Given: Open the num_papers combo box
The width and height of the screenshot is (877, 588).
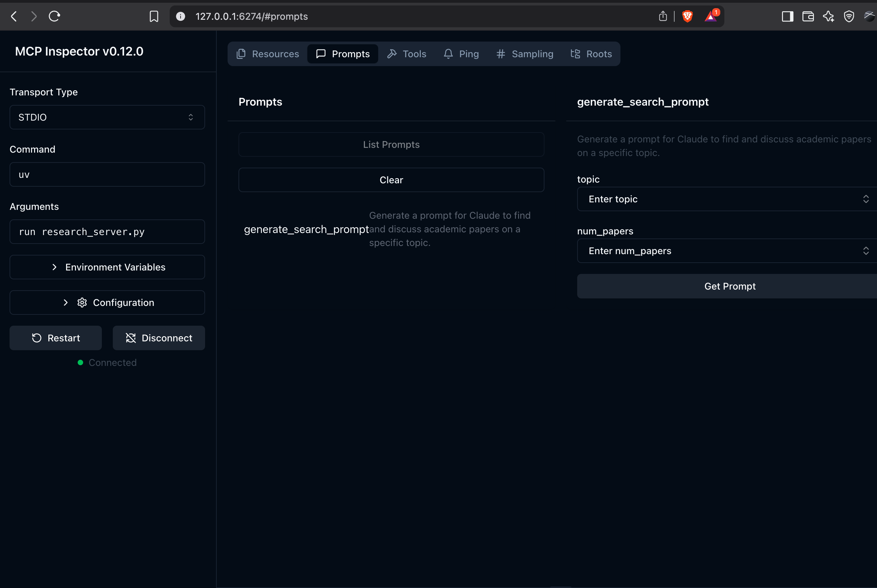Looking at the screenshot, I should tap(727, 251).
